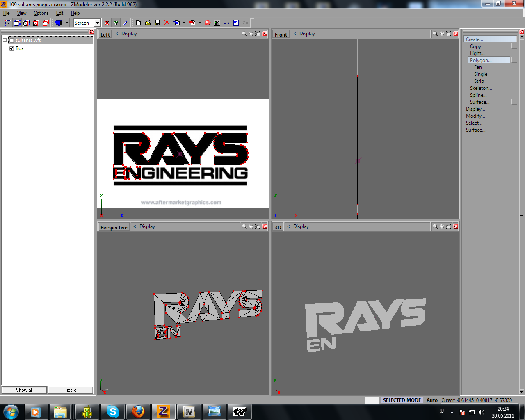The width and height of the screenshot is (525, 420).
Task: Check the sultanrs.wft checkbox
Action: click(11, 40)
